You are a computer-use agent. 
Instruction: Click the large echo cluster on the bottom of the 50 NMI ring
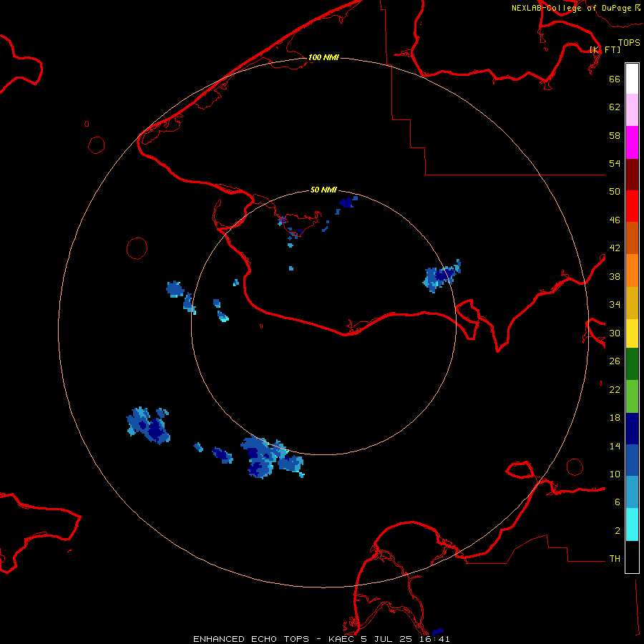click(x=273, y=457)
